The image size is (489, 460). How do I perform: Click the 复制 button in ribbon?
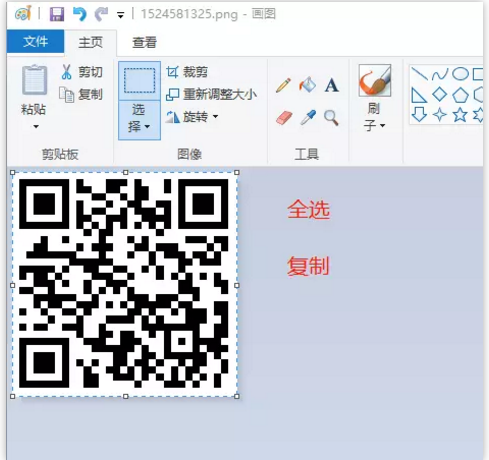point(81,95)
